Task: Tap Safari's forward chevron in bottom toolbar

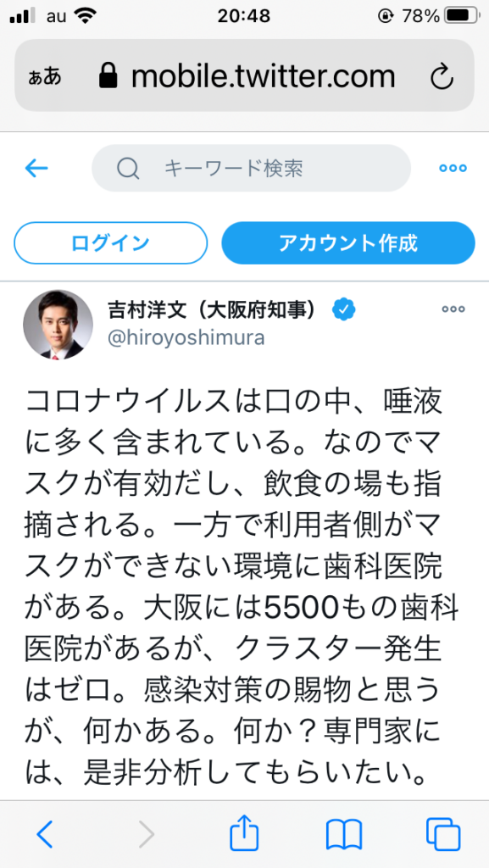Action: click(146, 834)
